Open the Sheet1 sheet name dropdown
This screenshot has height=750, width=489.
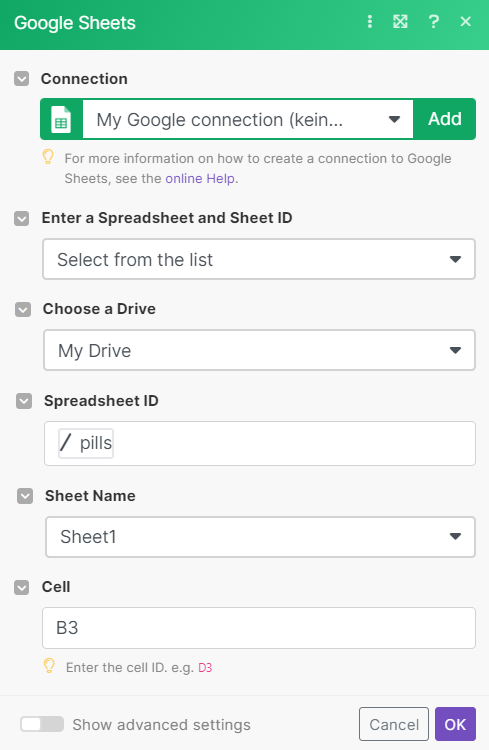[260, 537]
